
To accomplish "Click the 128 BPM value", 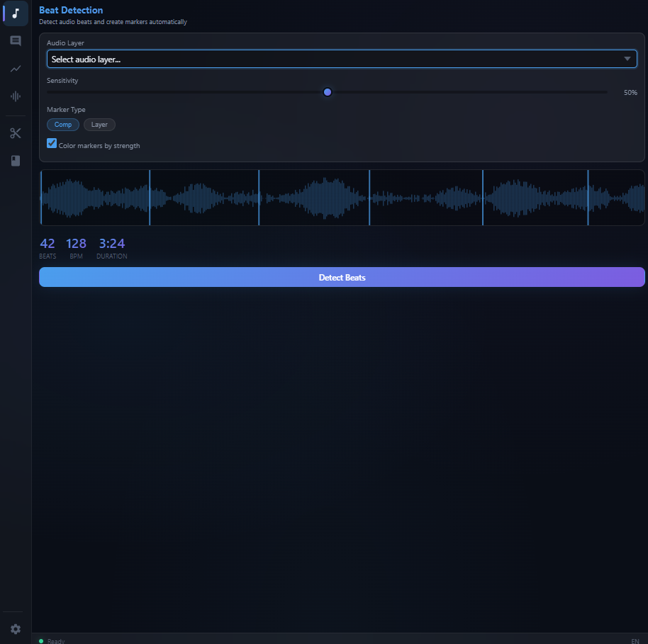I will coord(76,243).
